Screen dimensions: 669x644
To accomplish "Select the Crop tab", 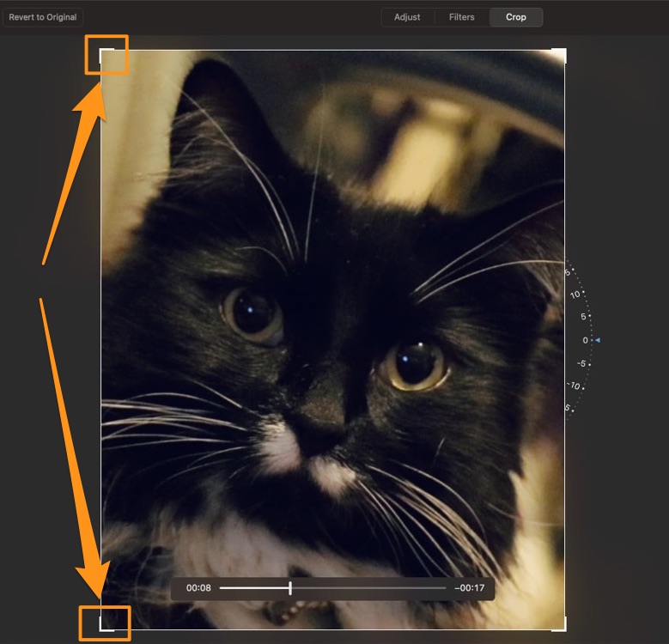I will click(x=516, y=17).
